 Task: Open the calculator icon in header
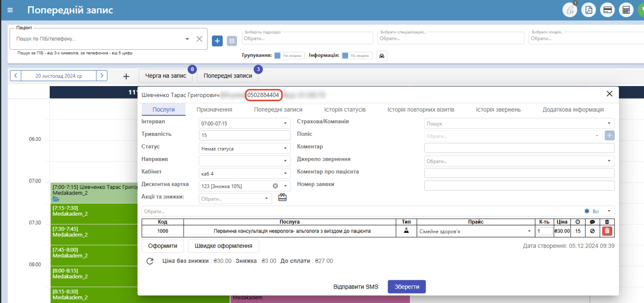pyautogui.click(x=626, y=10)
